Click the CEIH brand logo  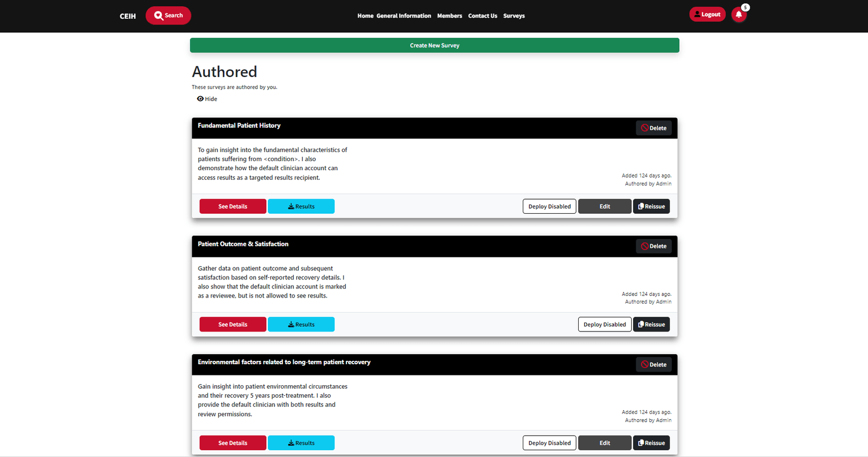[128, 16]
